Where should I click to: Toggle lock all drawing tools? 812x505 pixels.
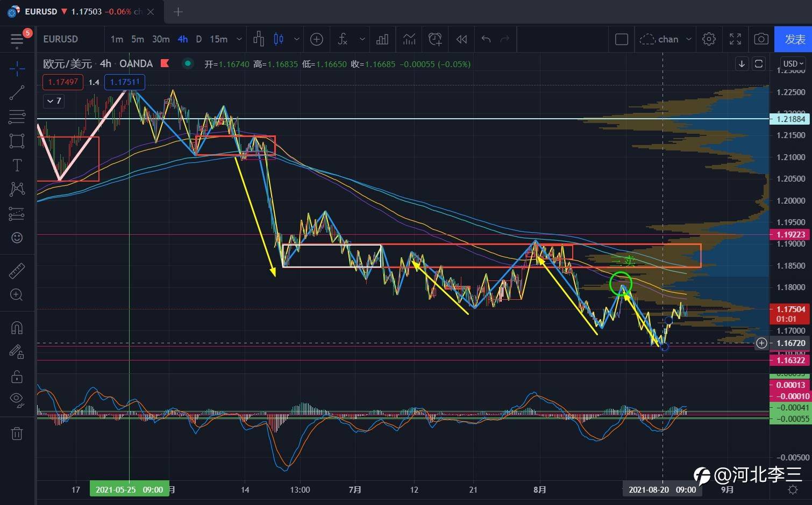[17, 376]
